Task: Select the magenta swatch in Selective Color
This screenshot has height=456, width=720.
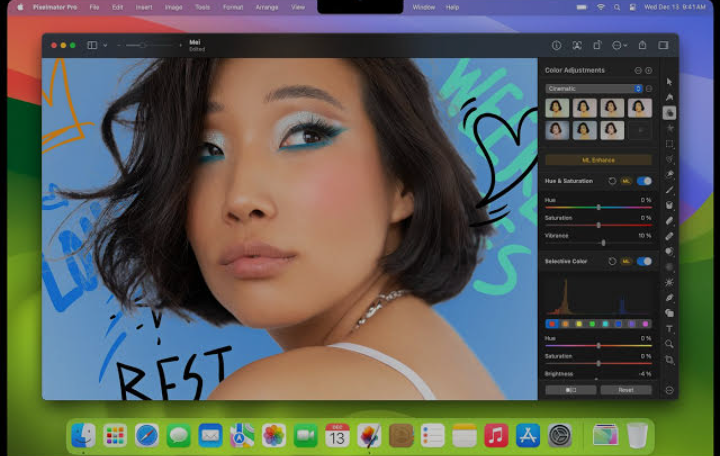Action: tap(645, 324)
